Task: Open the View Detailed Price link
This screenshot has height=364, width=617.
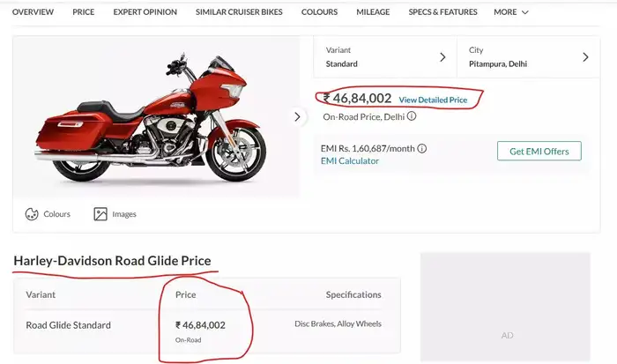Action: pos(433,100)
